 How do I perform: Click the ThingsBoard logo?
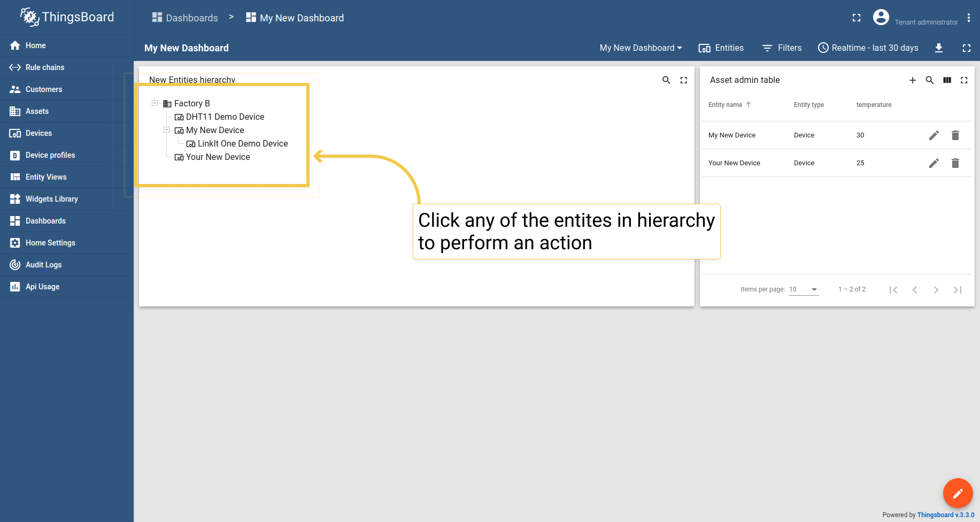[x=67, y=17]
